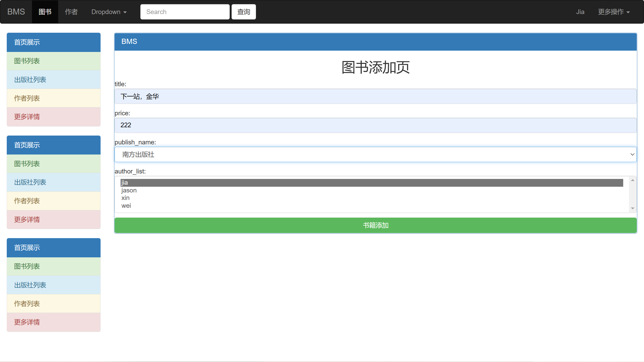Image resolution: width=644 pixels, height=362 pixels.
Task: Select author 'xin' from author_list
Action: [125, 198]
